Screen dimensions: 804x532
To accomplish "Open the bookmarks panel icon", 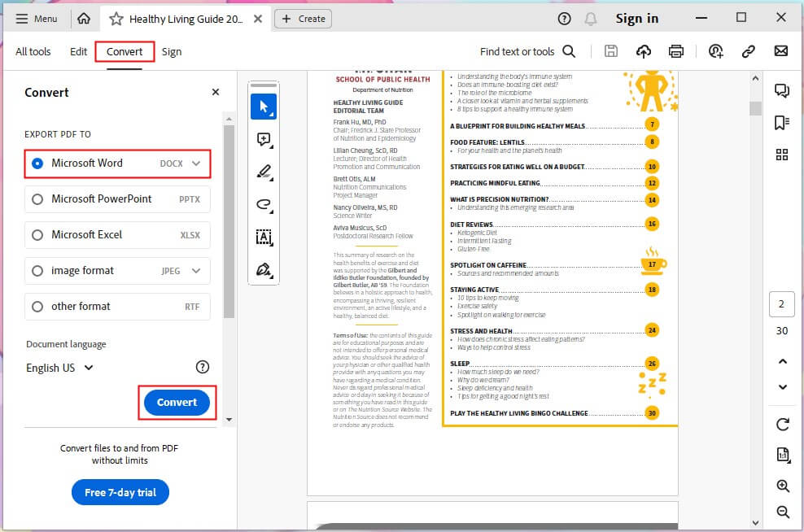I will click(782, 123).
